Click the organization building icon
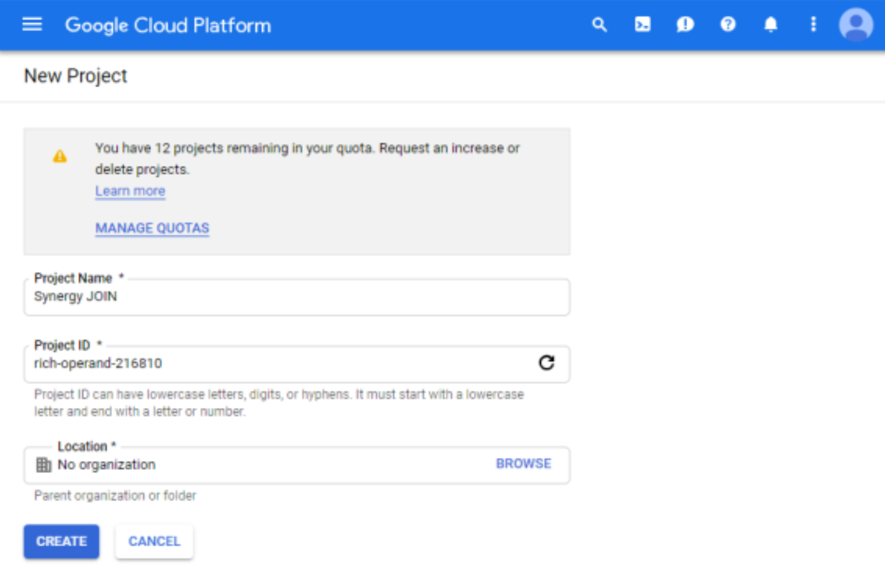 point(43,465)
